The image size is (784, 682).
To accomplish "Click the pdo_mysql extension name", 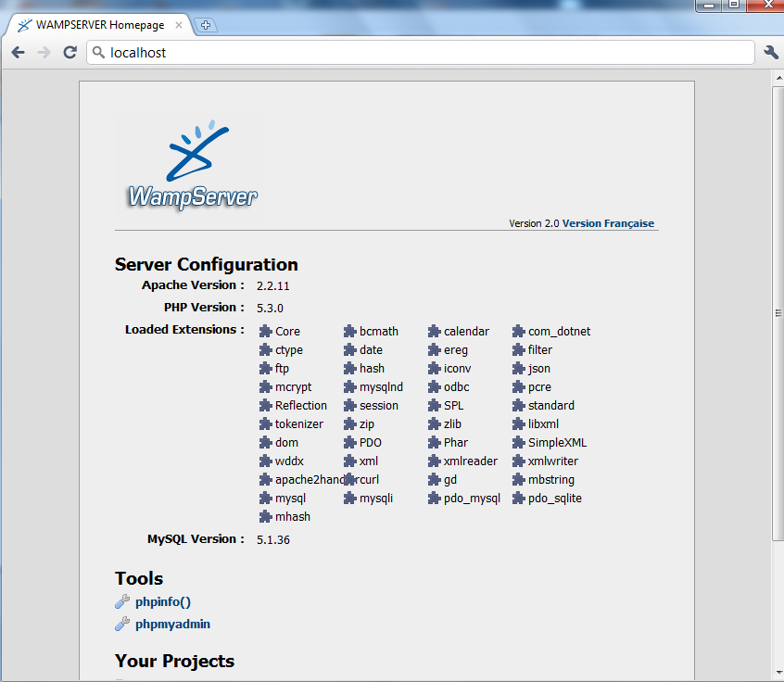I will click(x=472, y=498).
